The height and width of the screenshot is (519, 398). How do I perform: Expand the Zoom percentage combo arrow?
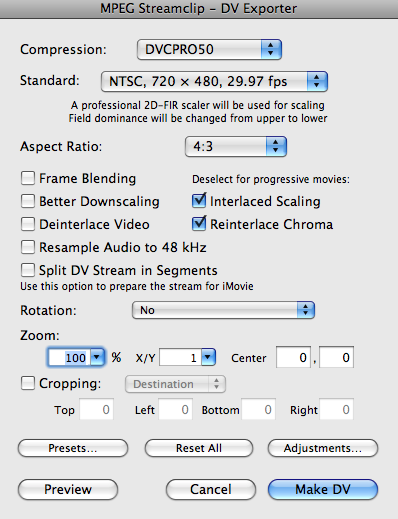(x=97, y=357)
